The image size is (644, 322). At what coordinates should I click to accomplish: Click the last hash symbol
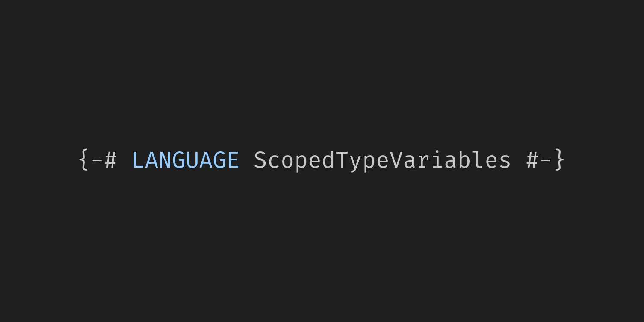532,160
